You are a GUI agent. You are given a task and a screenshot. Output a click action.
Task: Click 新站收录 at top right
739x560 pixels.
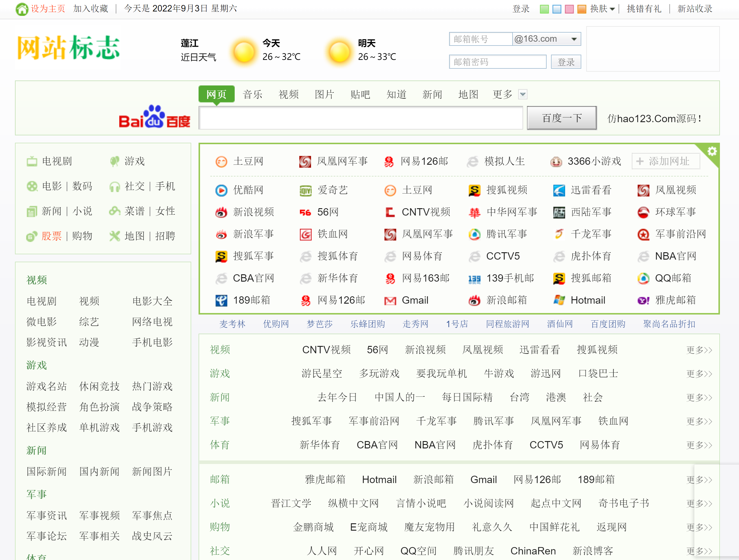[x=695, y=9]
